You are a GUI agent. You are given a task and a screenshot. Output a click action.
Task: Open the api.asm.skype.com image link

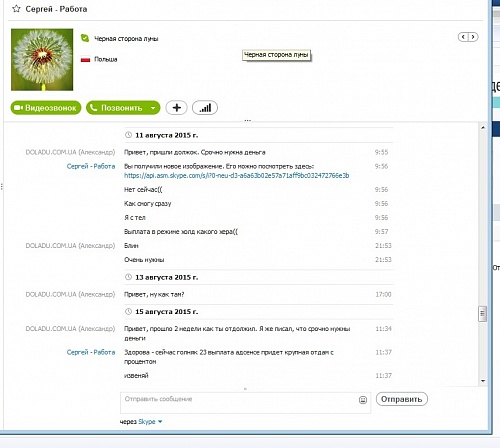pyautogui.click(x=237, y=175)
